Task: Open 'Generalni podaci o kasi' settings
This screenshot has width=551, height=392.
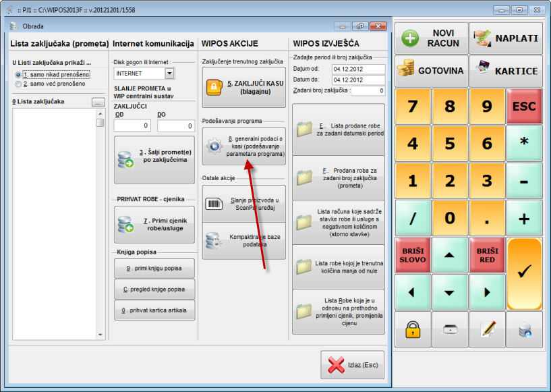Action: click(x=243, y=146)
